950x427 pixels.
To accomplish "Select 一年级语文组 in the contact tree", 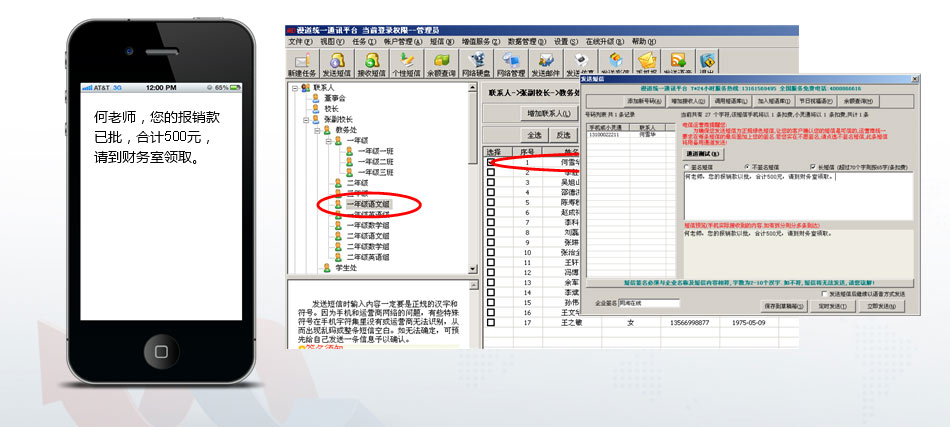I will 368,205.
